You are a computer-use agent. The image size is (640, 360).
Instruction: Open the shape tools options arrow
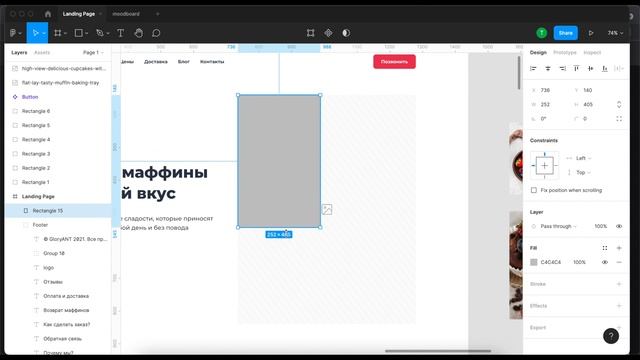pyautogui.click(x=86, y=33)
